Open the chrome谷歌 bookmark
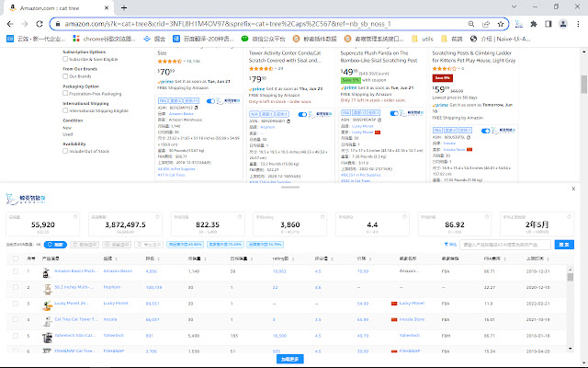Screen dimensions: 588x368 104,39
